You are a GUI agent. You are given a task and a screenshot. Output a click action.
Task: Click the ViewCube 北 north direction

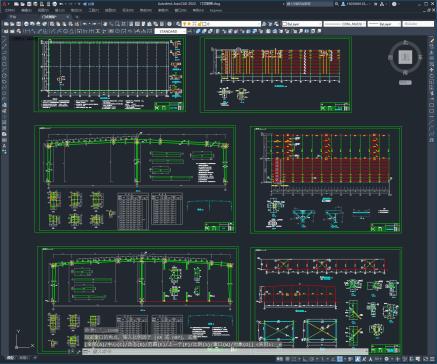[x=405, y=42]
